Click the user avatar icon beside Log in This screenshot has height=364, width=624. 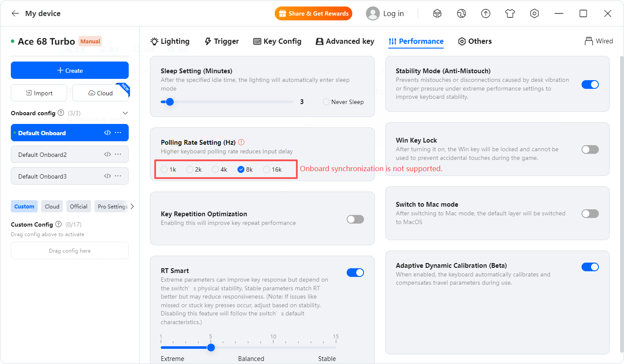point(373,13)
